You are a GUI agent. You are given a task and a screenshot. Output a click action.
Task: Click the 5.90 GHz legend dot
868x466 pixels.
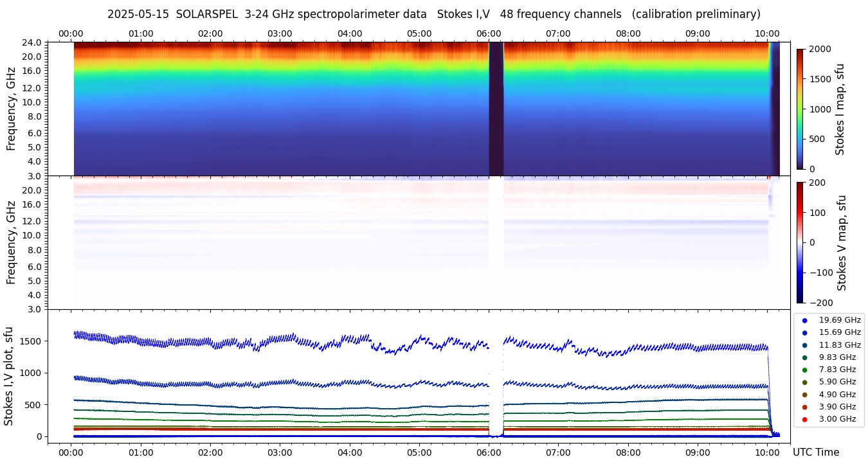804,382
